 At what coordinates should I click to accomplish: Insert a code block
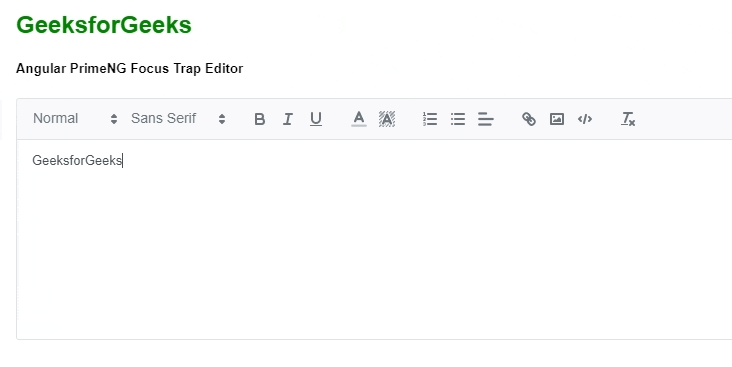pyautogui.click(x=584, y=119)
